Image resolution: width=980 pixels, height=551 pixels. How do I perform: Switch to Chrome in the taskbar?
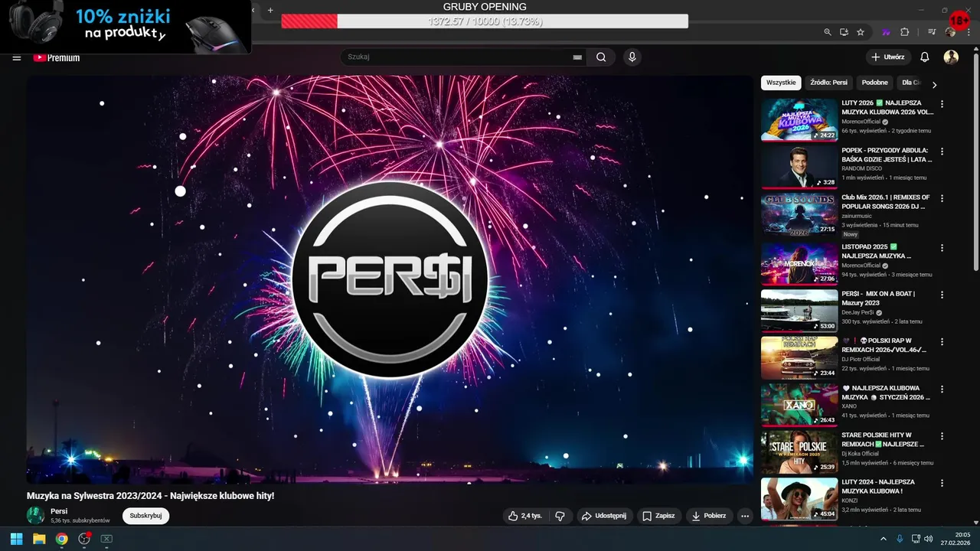[x=61, y=539]
